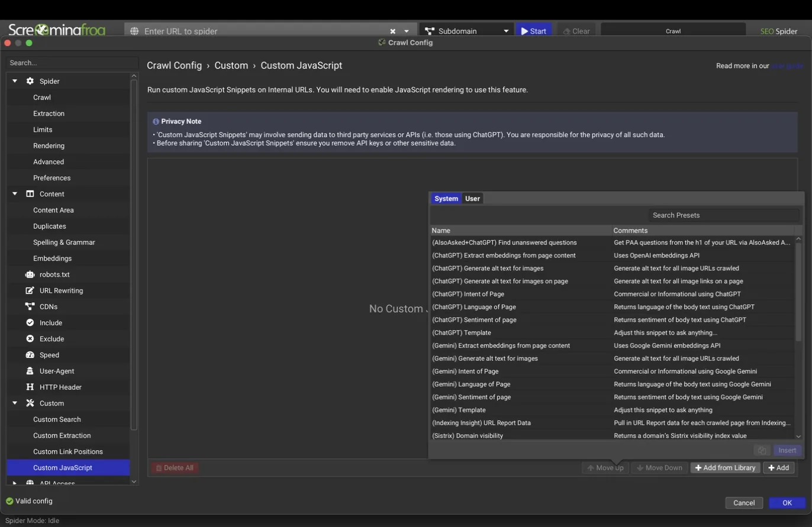Click the Add snippet button
This screenshot has width=812, height=527.
pyautogui.click(x=778, y=468)
